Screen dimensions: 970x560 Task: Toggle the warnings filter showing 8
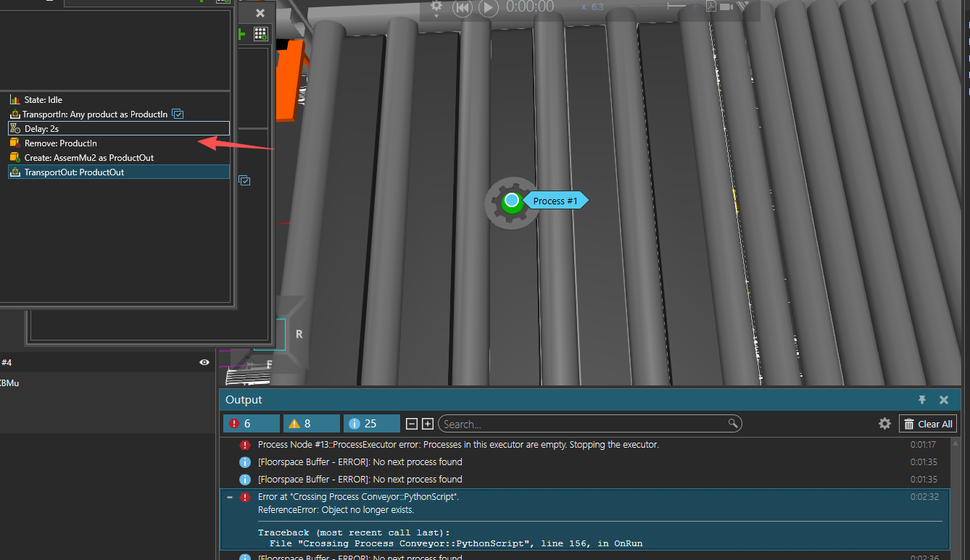pos(311,424)
